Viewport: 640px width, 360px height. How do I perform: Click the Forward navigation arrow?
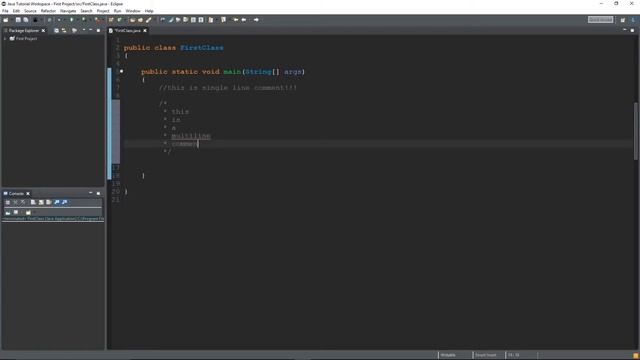[256, 20]
